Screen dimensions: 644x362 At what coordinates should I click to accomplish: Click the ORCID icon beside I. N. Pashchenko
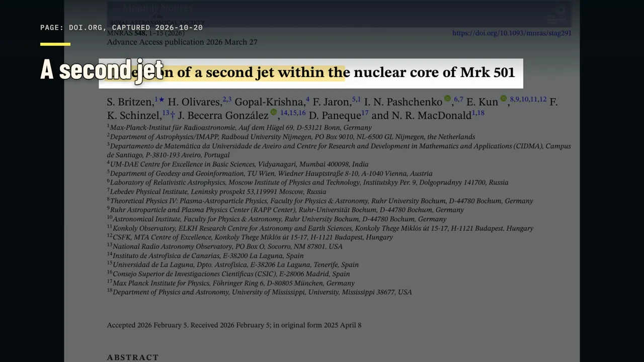447,99
